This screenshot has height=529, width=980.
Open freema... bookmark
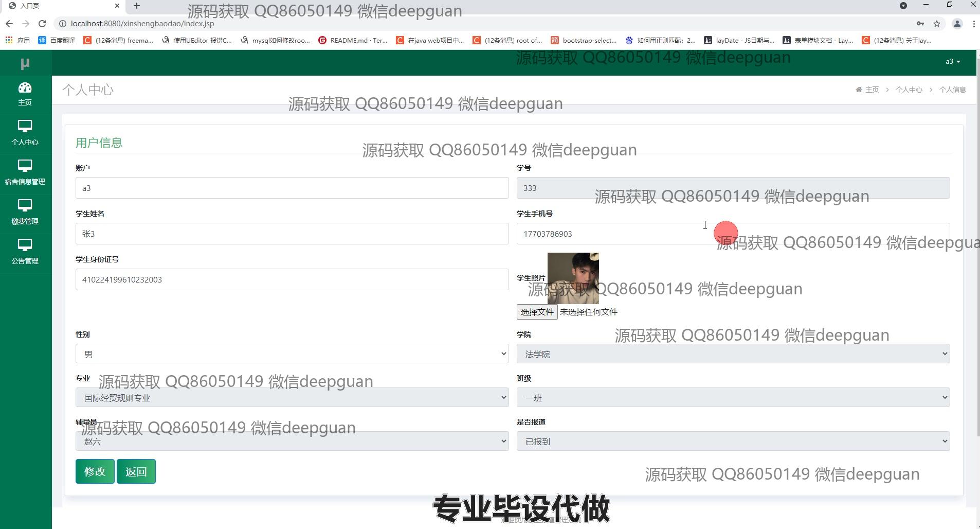click(118, 40)
